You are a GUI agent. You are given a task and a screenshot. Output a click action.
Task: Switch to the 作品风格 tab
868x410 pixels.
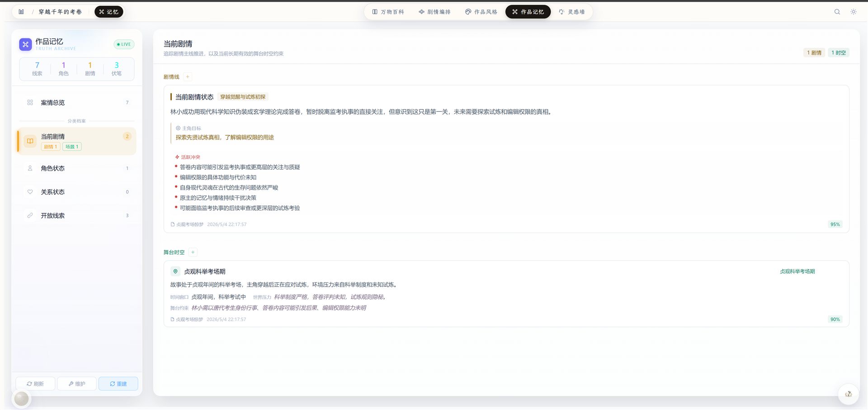[x=481, y=12]
